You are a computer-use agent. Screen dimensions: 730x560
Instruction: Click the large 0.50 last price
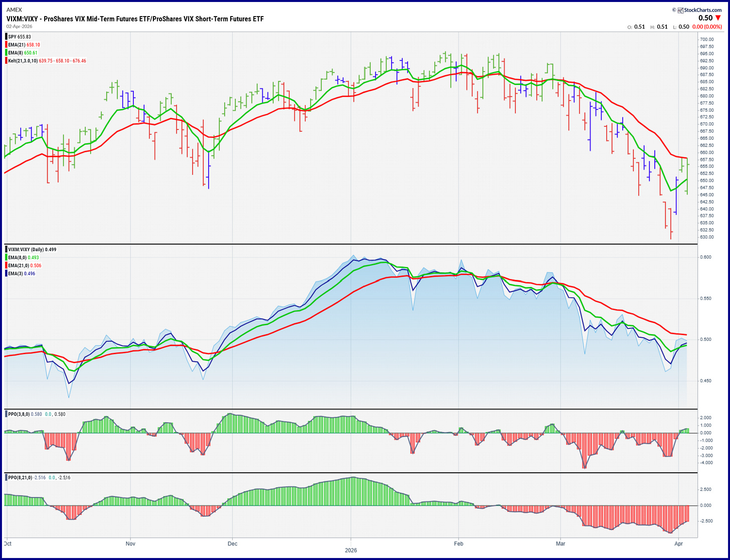(x=705, y=18)
